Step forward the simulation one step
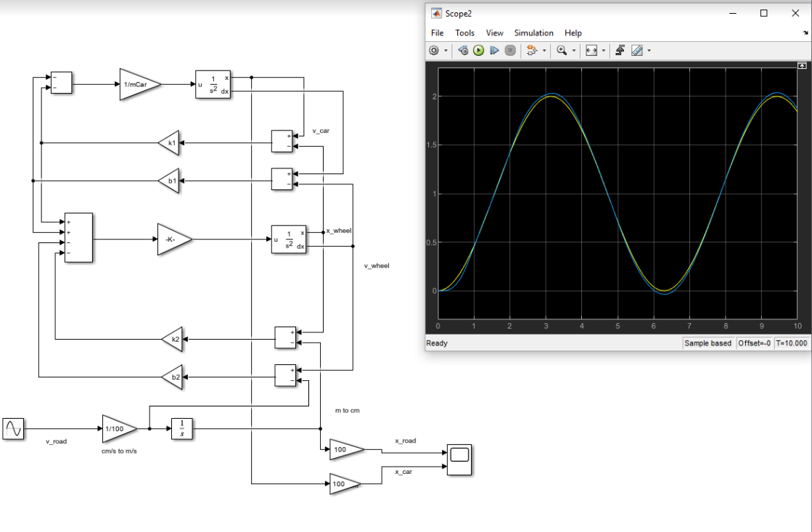Image resolution: width=812 pixels, height=532 pixels. click(493, 50)
